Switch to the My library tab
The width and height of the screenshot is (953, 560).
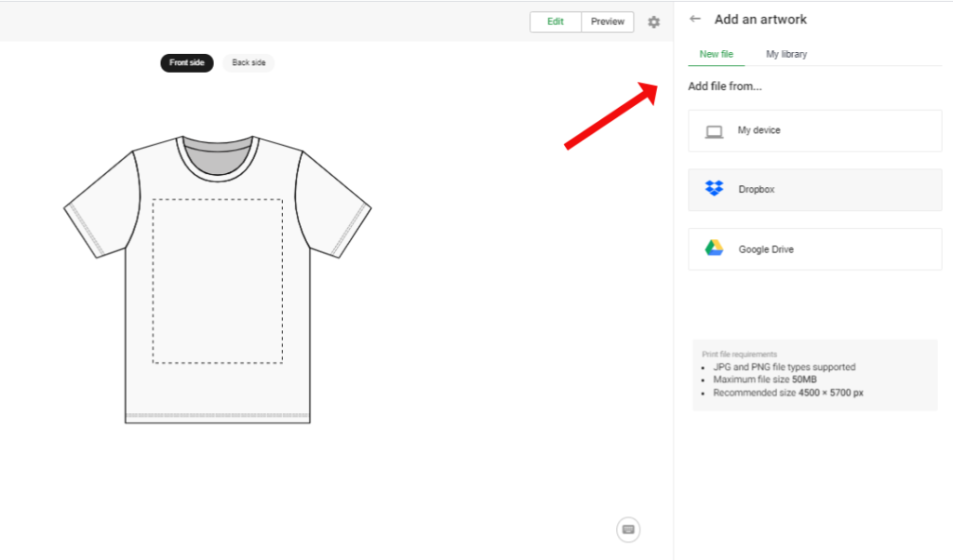[785, 54]
